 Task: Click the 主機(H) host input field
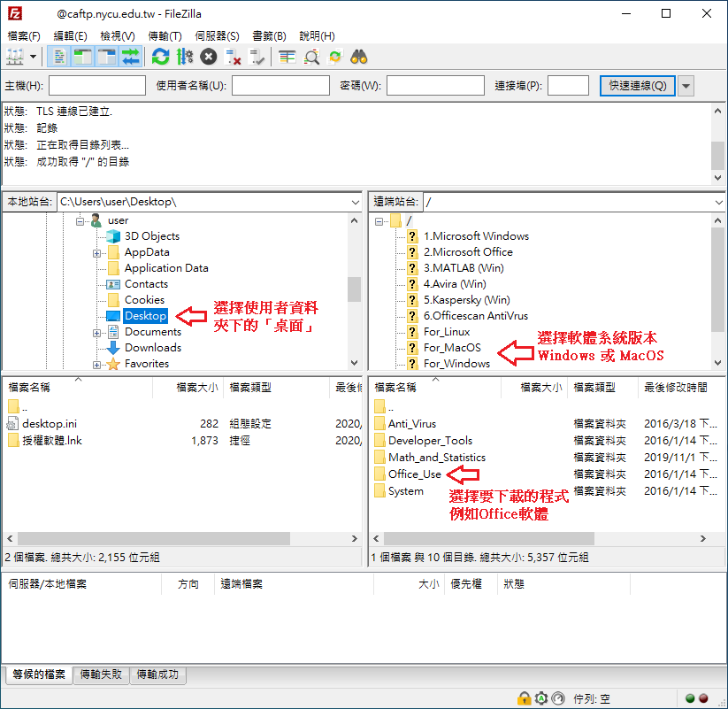[x=97, y=86]
